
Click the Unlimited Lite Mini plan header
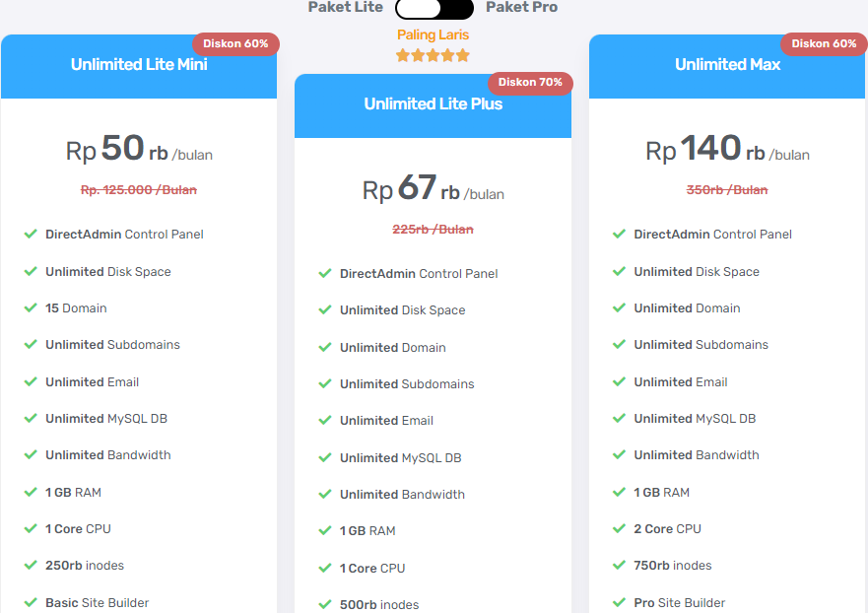tap(138, 64)
